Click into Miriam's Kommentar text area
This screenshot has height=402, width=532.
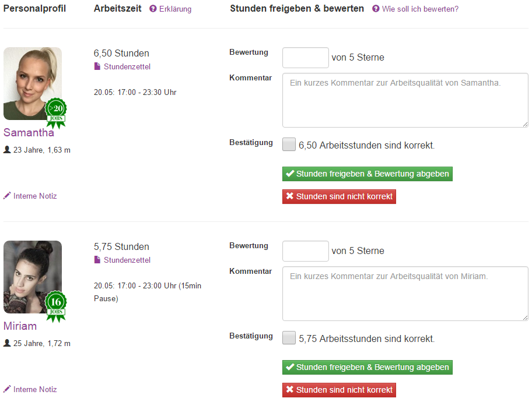point(405,294)
